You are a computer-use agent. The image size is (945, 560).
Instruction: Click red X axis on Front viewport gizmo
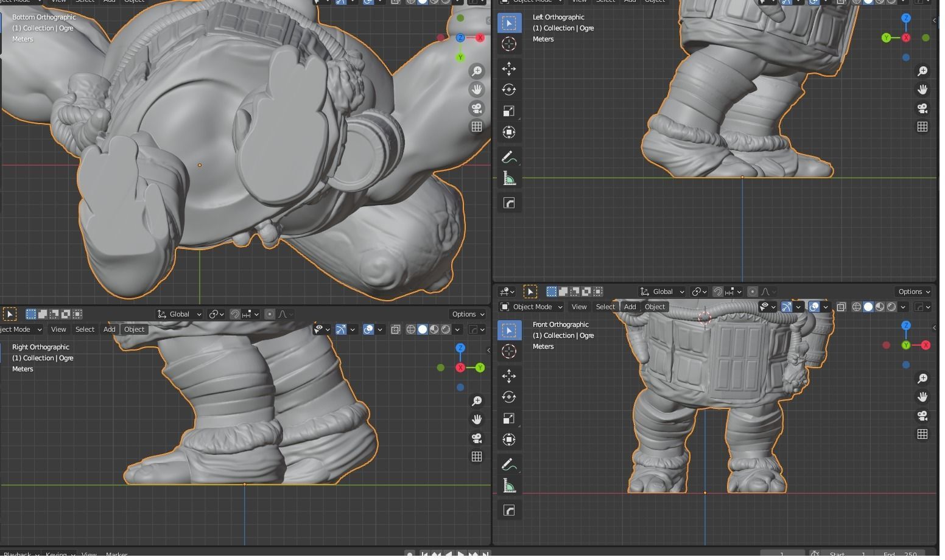pyautogui.click(x=926, y=345)
